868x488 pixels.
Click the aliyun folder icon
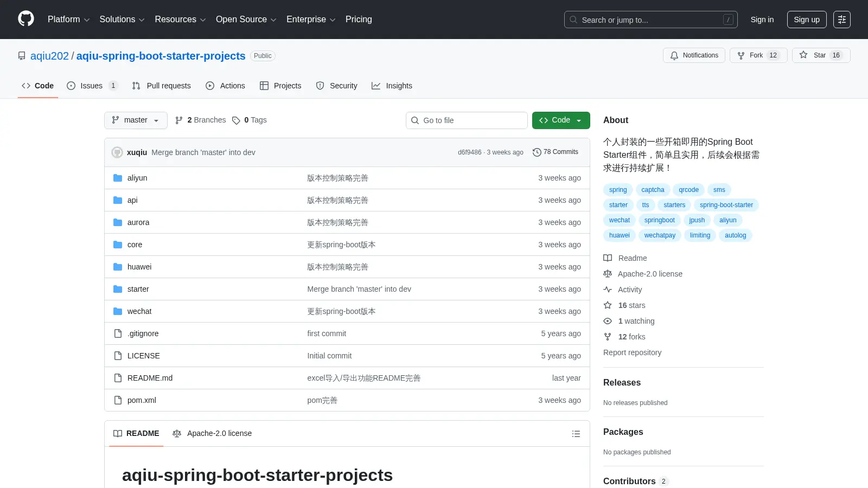point(118,178)
